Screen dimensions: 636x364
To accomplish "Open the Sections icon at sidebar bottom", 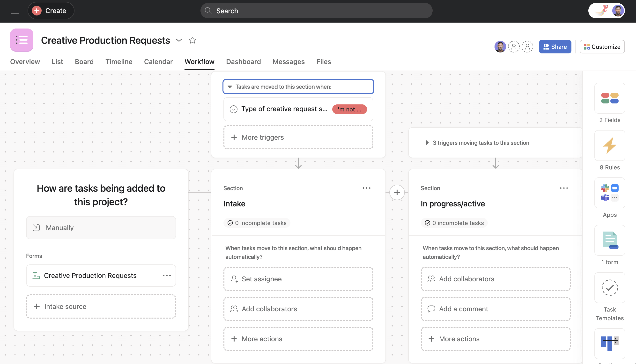I will pyautogui.click(x=609, y=344).
